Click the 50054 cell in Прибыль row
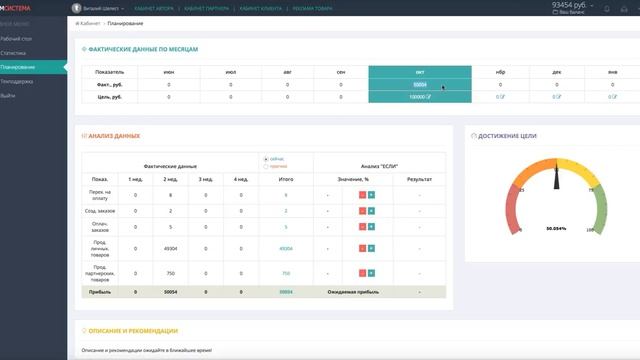Viewport: 640px width, 360px height. coord(171,292)
